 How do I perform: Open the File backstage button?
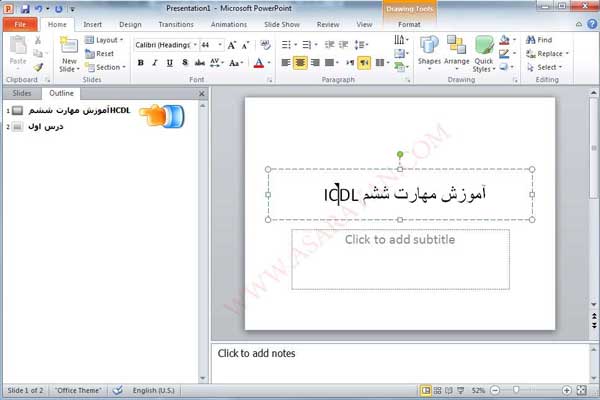(x=20, y=24)
